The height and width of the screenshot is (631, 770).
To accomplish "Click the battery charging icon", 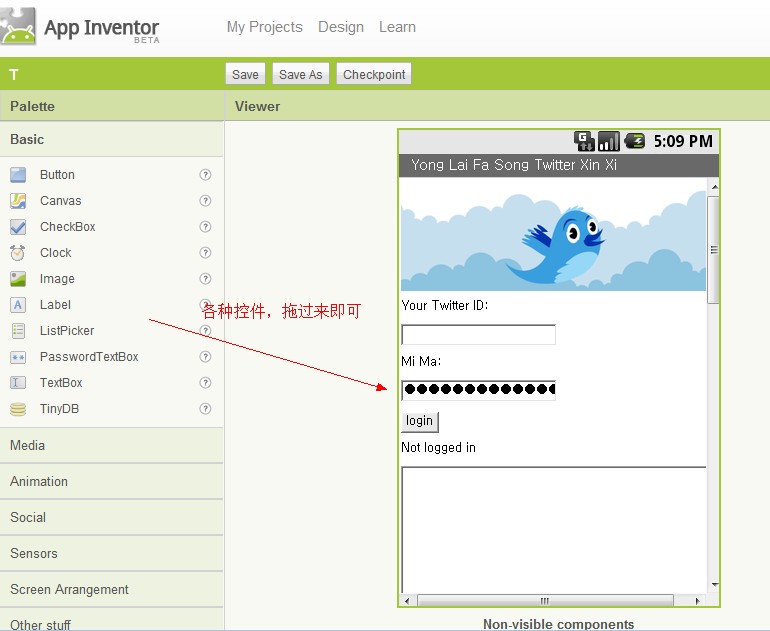I will click(634, 141).
